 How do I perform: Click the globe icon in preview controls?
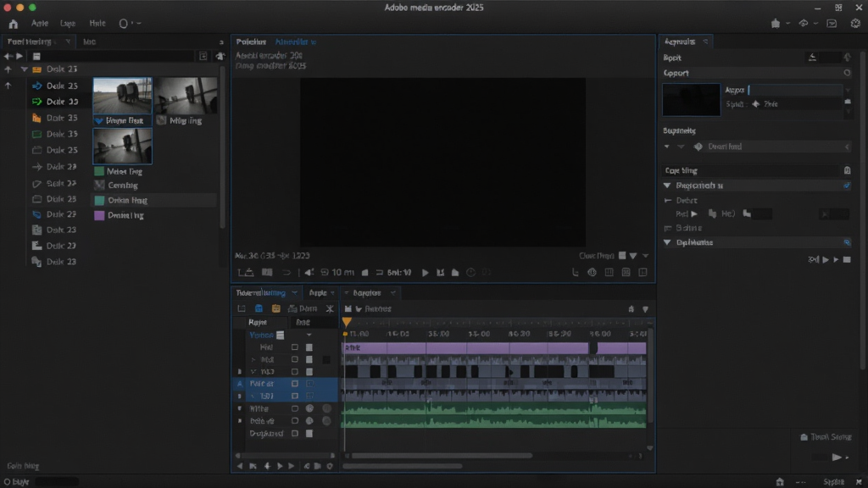click(x=592, y=272)
